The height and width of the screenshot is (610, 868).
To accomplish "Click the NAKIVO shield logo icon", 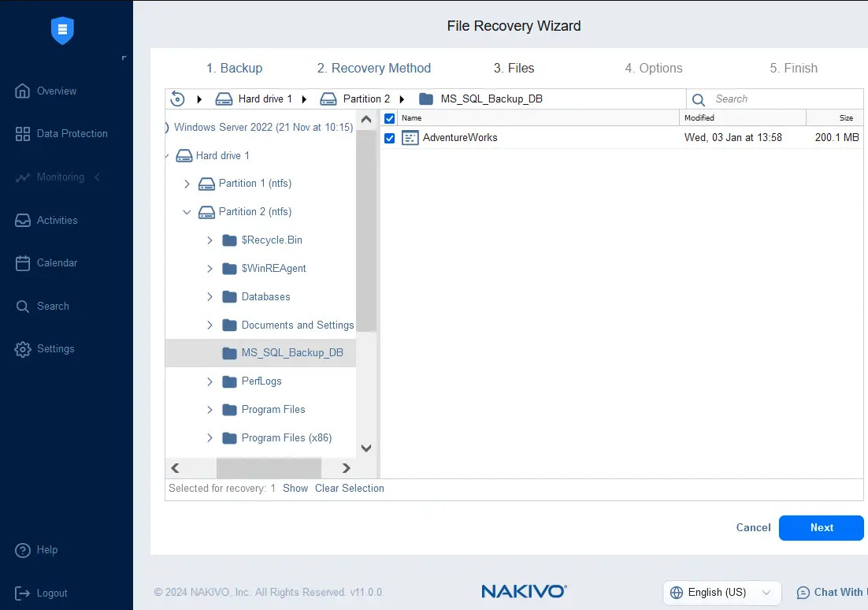I will 62,31.
